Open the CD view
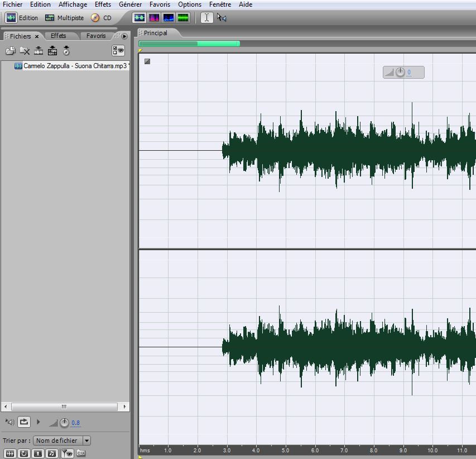 tap(102, 18)
